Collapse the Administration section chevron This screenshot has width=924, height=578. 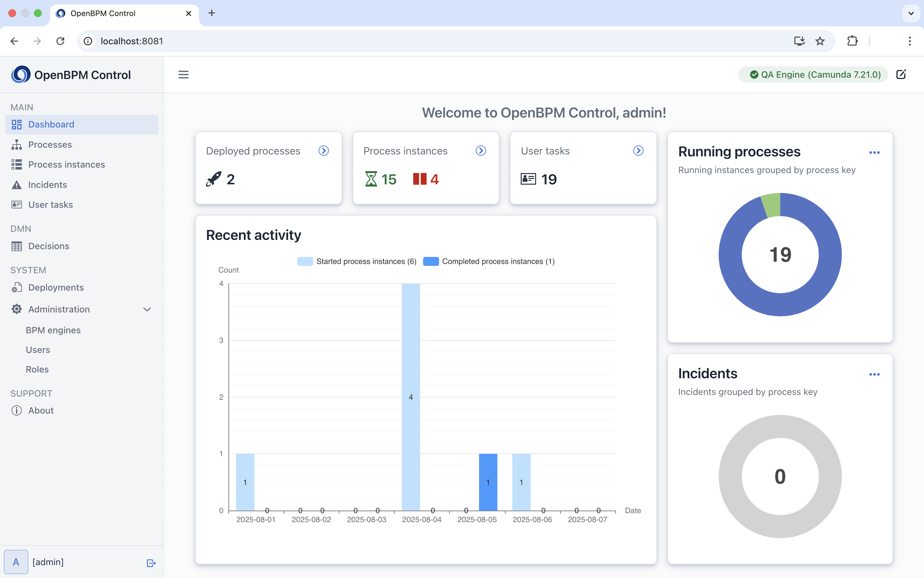click(x=147, y=309)
